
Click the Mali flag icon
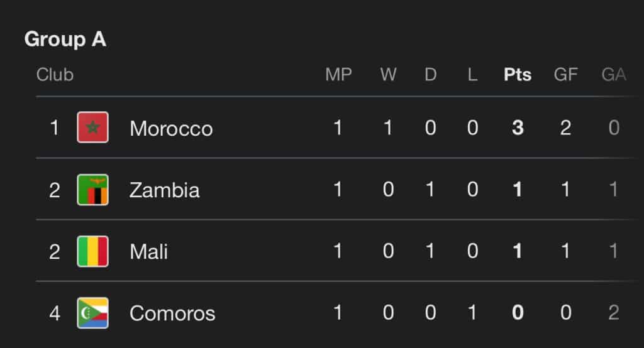click(92, 251)
